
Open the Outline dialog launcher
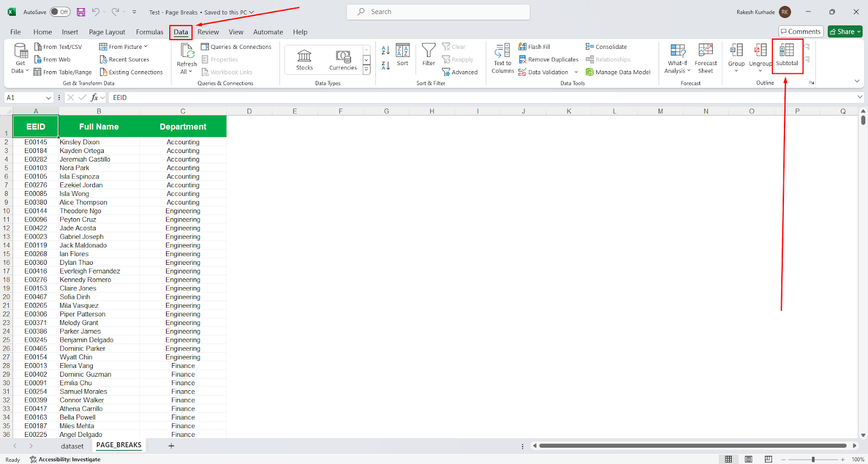(812, 82)
